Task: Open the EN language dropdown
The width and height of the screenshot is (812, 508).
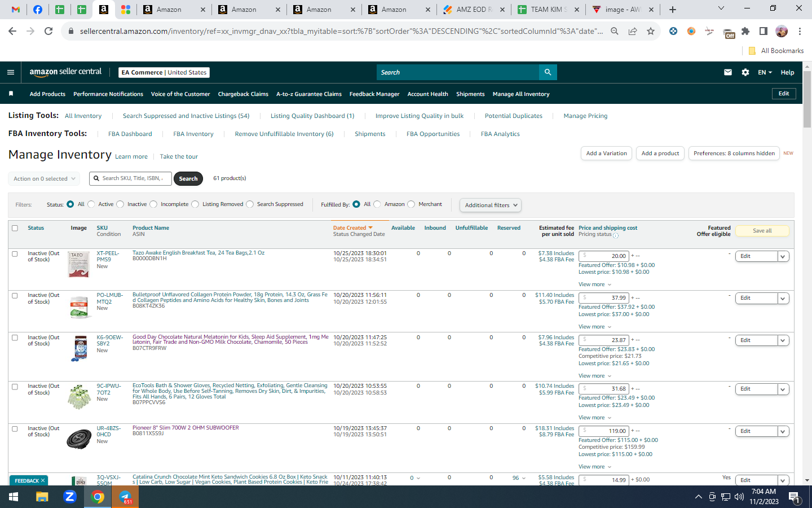Action: point(765,72)
